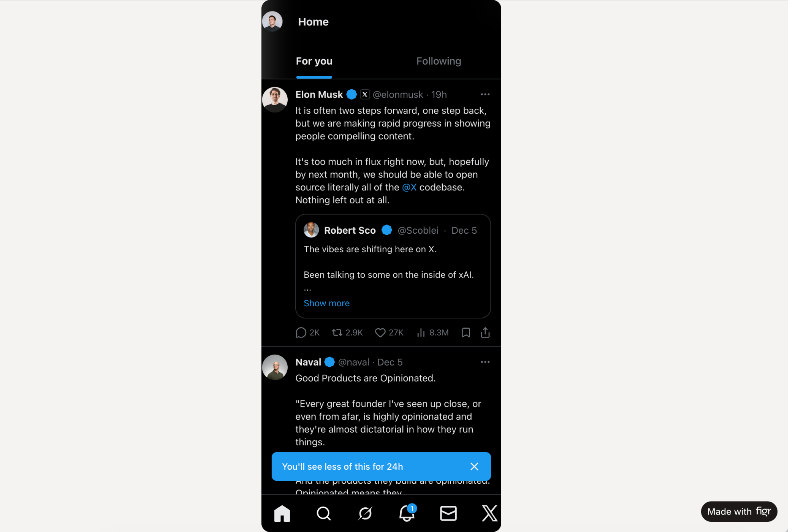Screen dimensions: 798x532
Task: Select the For you tab
Action: (314, 61)
